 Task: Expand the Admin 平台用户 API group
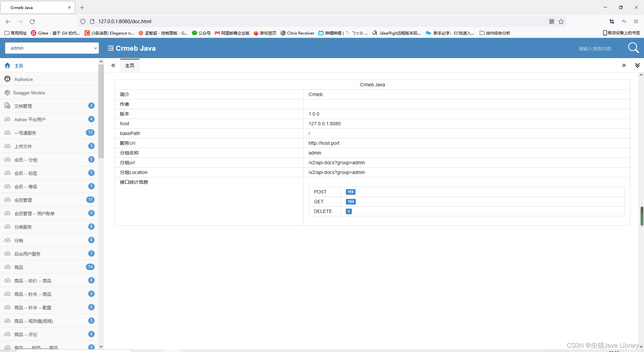pos(49,119)
